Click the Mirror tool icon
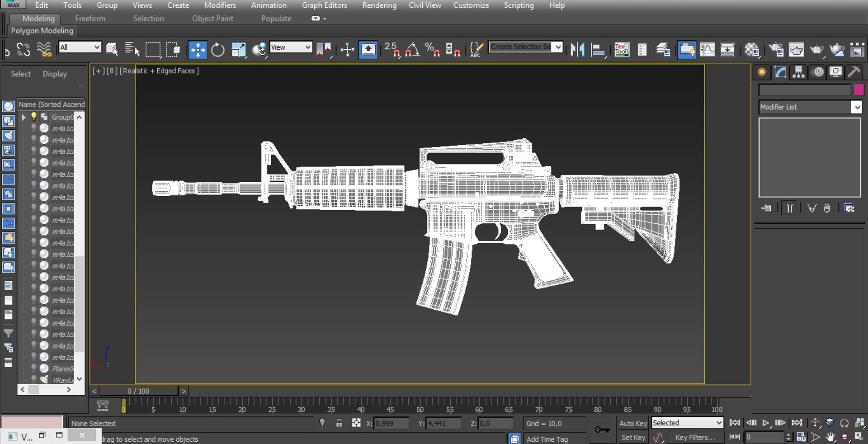The image size is (868, 444). click(x=577, y=49)
